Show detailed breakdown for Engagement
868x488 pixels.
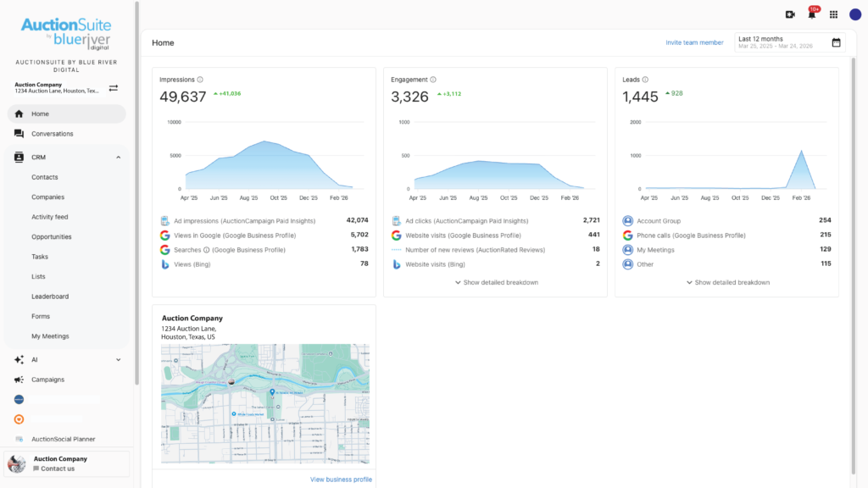(496, 282)
